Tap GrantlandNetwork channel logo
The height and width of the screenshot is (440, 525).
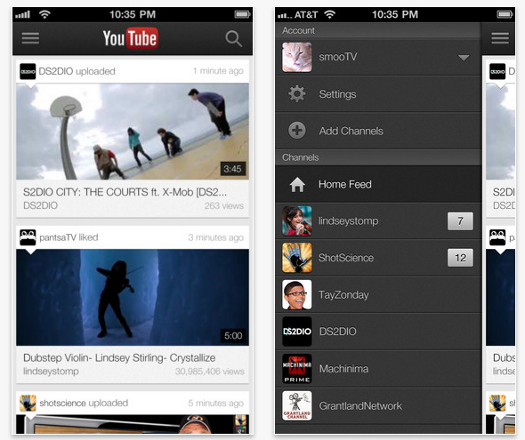click(297, 406)
